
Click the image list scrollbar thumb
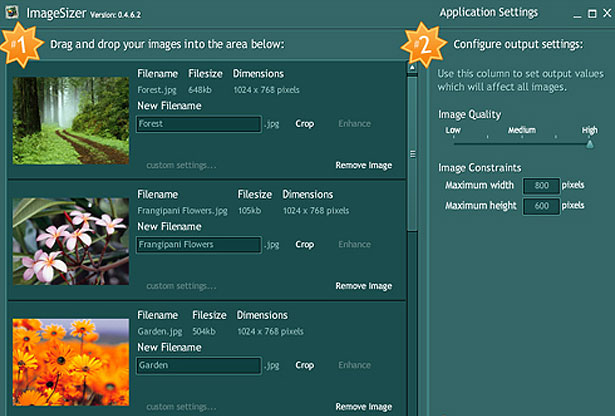pos(412,154)
